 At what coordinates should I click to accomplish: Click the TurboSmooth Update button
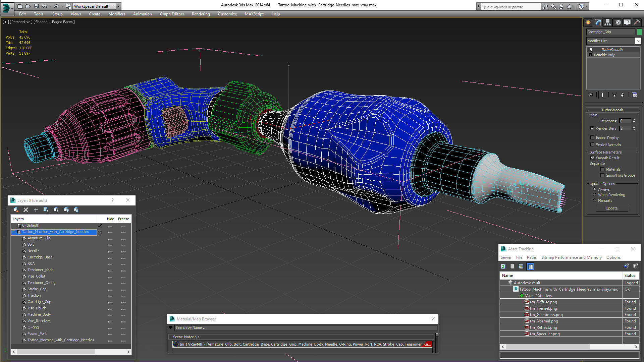click(x=611, y=208)
